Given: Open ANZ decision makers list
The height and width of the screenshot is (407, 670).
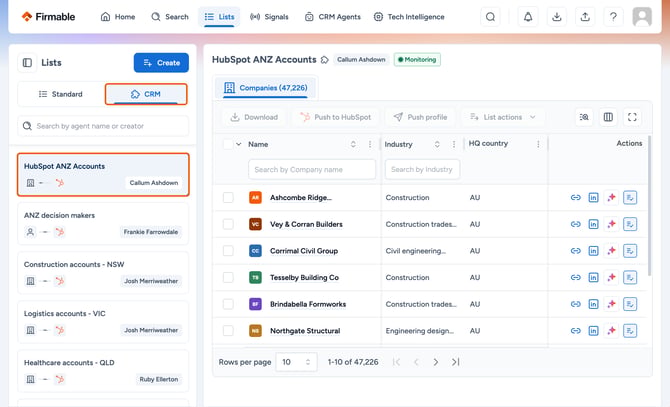Looking at the screenshot, I should tap(103, 223).
